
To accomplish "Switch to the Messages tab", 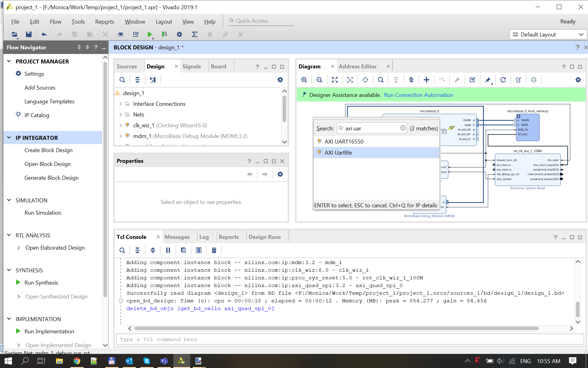I will tap(177, 237).
